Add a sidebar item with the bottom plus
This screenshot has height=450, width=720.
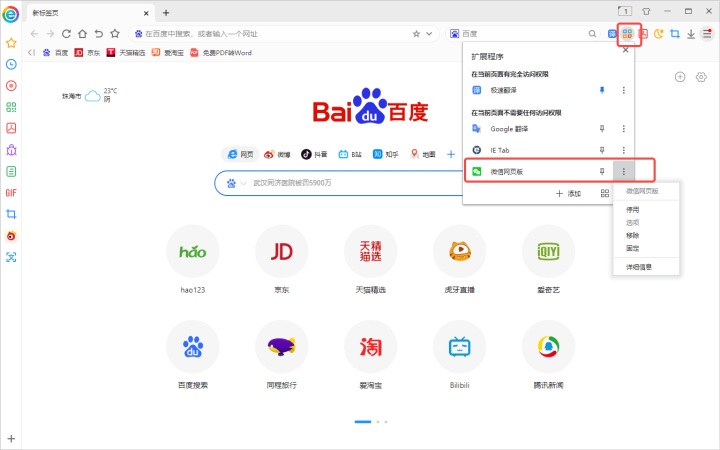pos(11,439)
